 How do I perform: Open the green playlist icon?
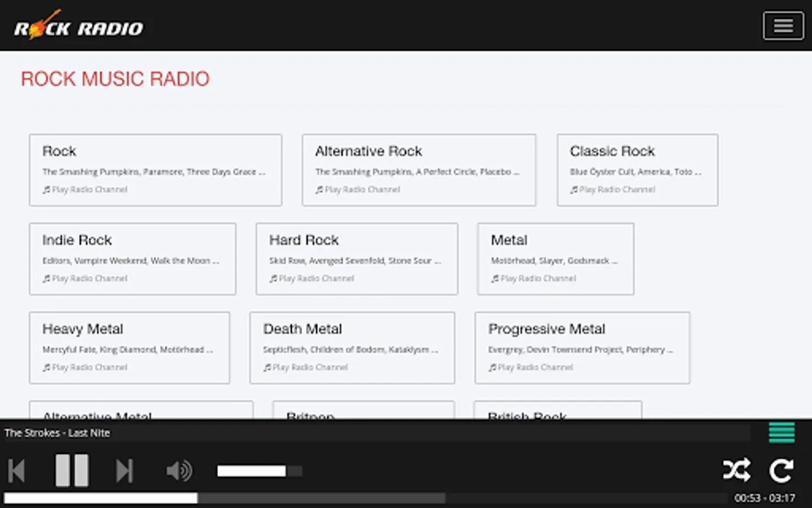pyautogui.click(x=782, y=432)
